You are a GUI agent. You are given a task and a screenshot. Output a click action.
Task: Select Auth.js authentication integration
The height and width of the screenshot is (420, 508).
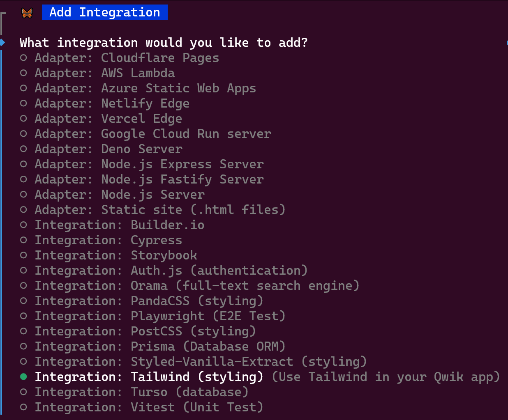click(171, 270)
